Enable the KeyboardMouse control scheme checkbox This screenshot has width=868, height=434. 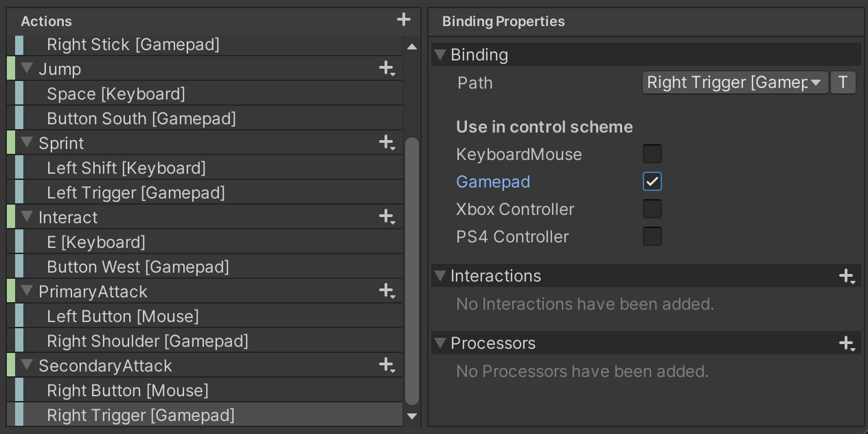coord(652,154)
